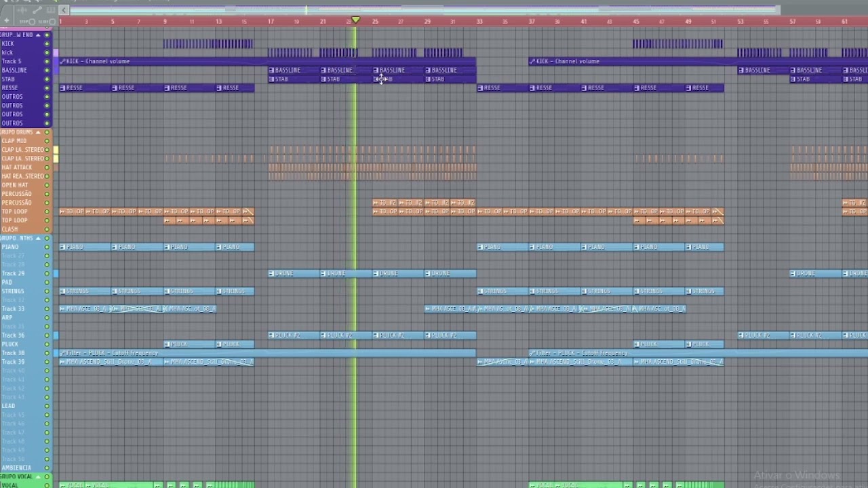Image resolution: width=868 pixels, height=488 pixels.
Task: Open clip menu icon of RESSE clip at bar 1
Action: click(62, 87)
